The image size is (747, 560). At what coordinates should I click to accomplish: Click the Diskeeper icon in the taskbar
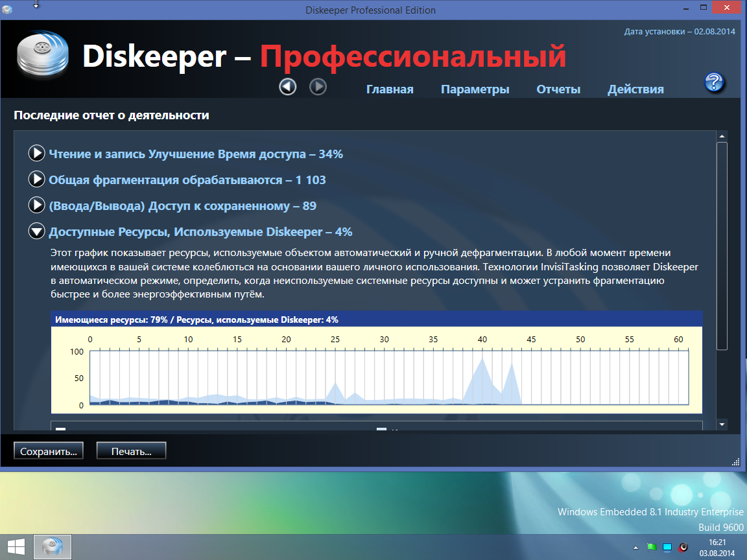click(x=53, y=547)
